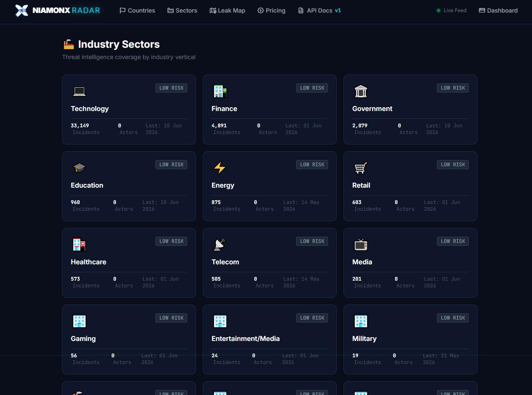Open the Dashboard

click(498, 10)
